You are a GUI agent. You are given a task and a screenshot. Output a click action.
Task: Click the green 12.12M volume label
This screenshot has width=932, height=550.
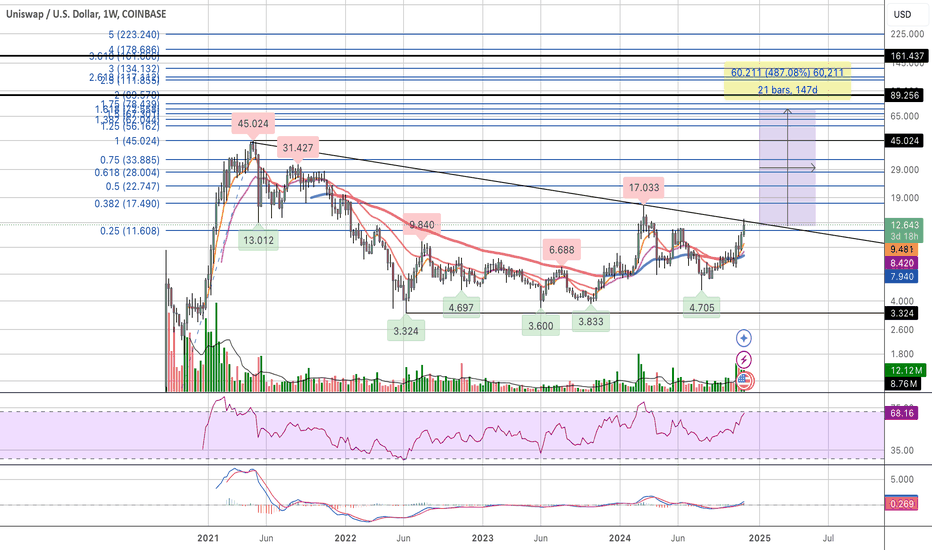click(x=906, y=370)
